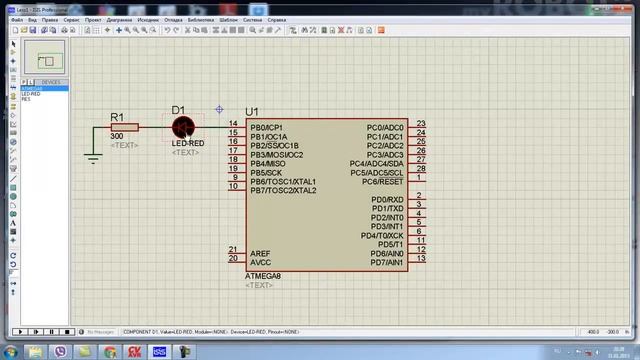Pause the simulation

click(x=51, y=332)
